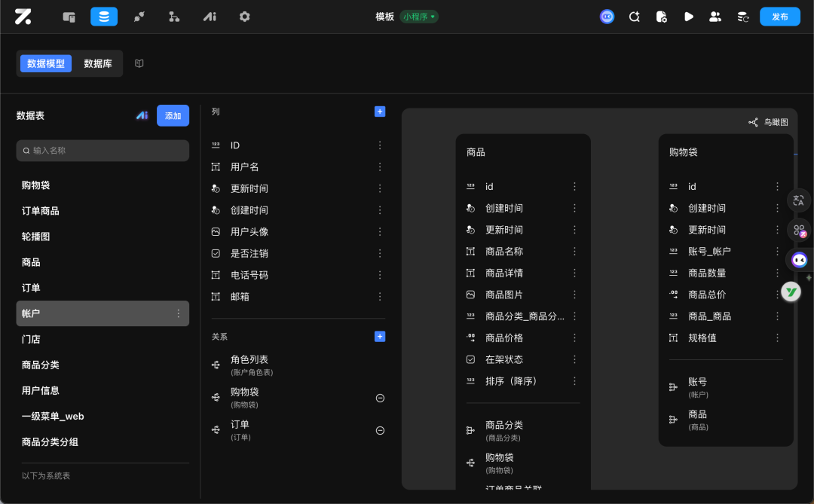Open options menu for 用户头像 column
This screenshot has height=504, width=814.
point(379,231)
